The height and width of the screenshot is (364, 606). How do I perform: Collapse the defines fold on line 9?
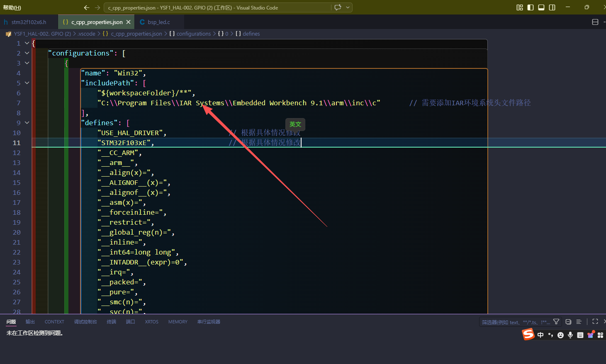tap(27, 123)
